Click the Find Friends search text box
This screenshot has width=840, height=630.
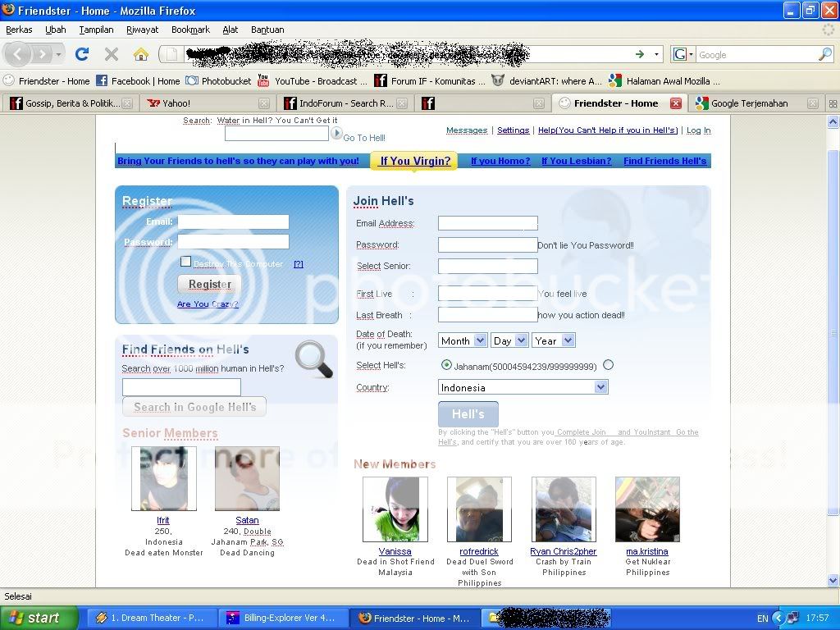(x=181, y=387)
